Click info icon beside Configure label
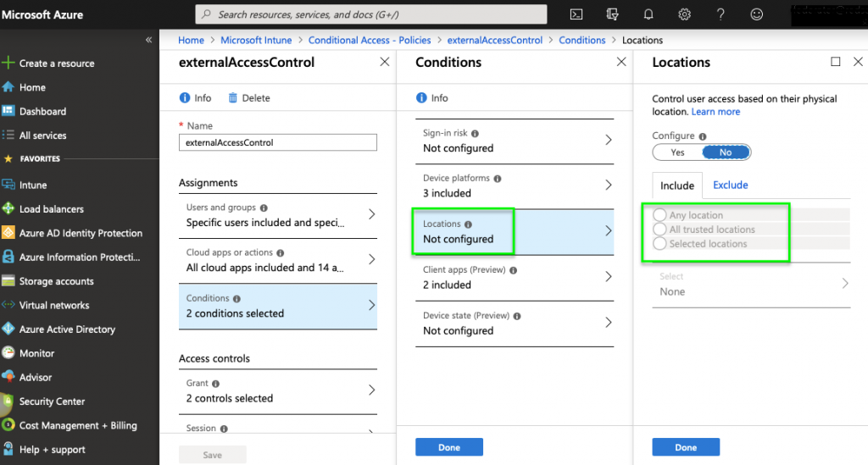Screen dimensions: 868x465 [x=703, y=136]
